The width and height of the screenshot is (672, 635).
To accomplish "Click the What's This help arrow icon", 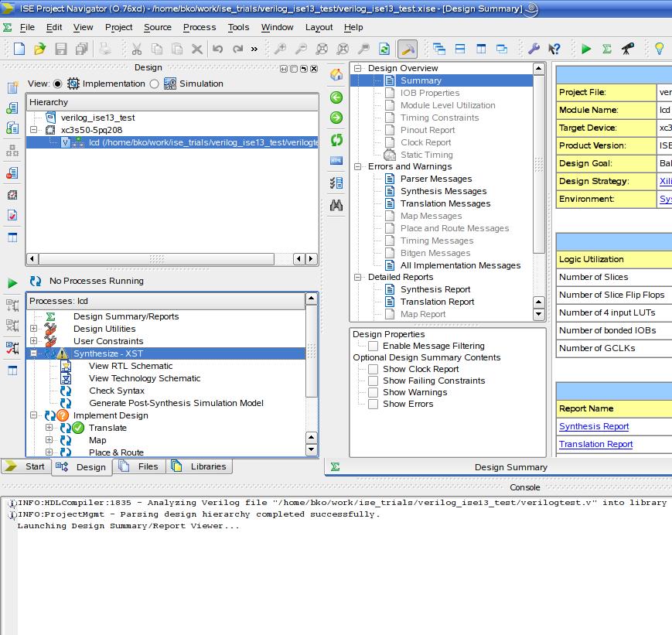I will click(554, 49).
